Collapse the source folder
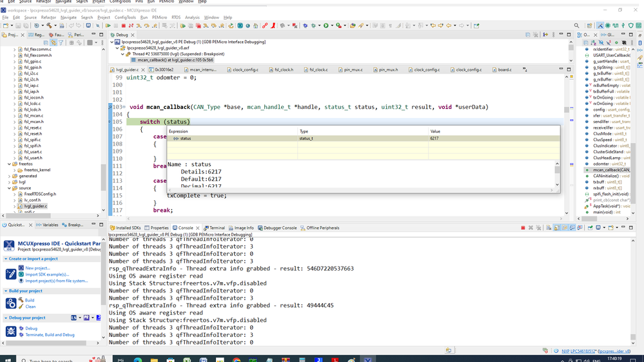 coord(9,188)
